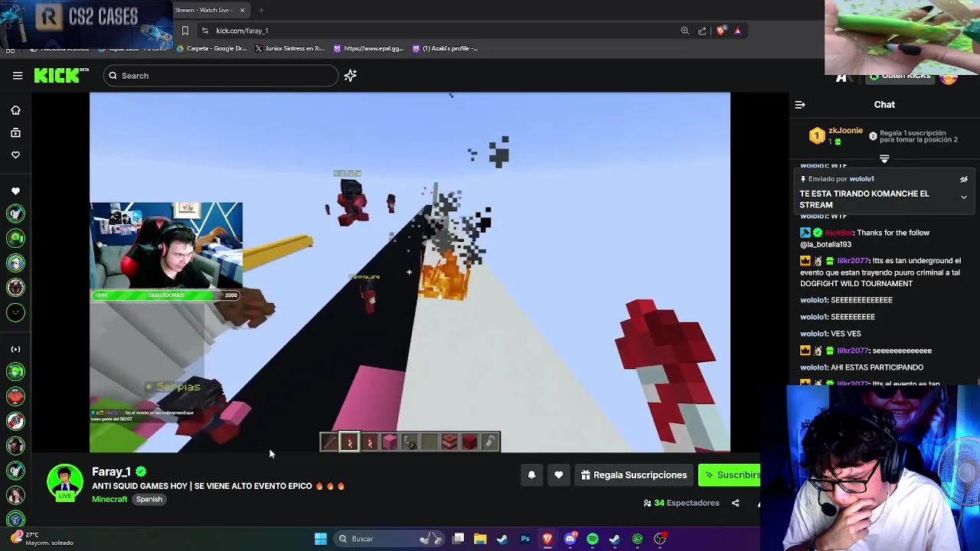Viewport: 980px width, 551px height.
Task: Toggle the follow heart for Faray_1
Action: (559, 475)
